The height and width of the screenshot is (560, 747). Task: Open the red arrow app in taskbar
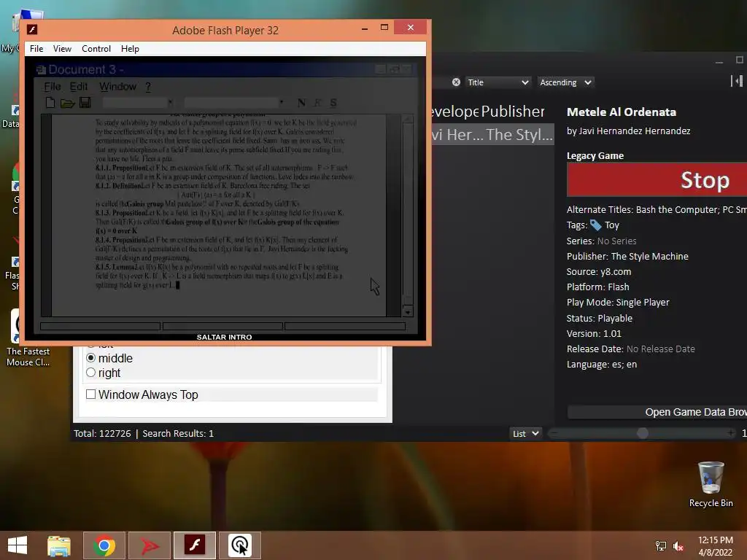(x=150, y=545)
